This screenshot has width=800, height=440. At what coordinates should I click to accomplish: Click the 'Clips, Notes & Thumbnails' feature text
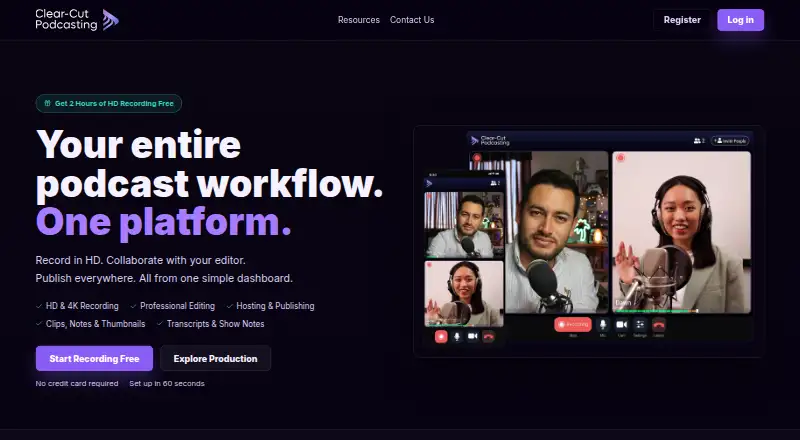click(95, 324)
